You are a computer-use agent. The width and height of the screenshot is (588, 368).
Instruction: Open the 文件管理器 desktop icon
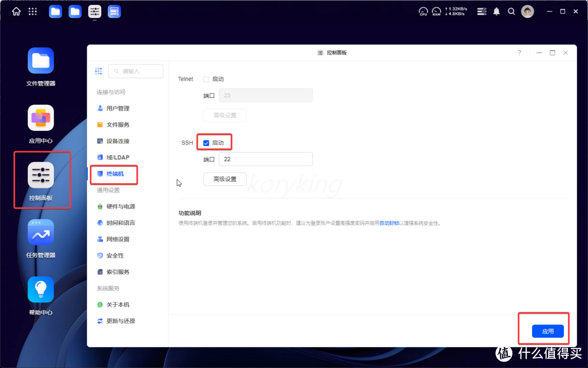click(x=41, y=61)
